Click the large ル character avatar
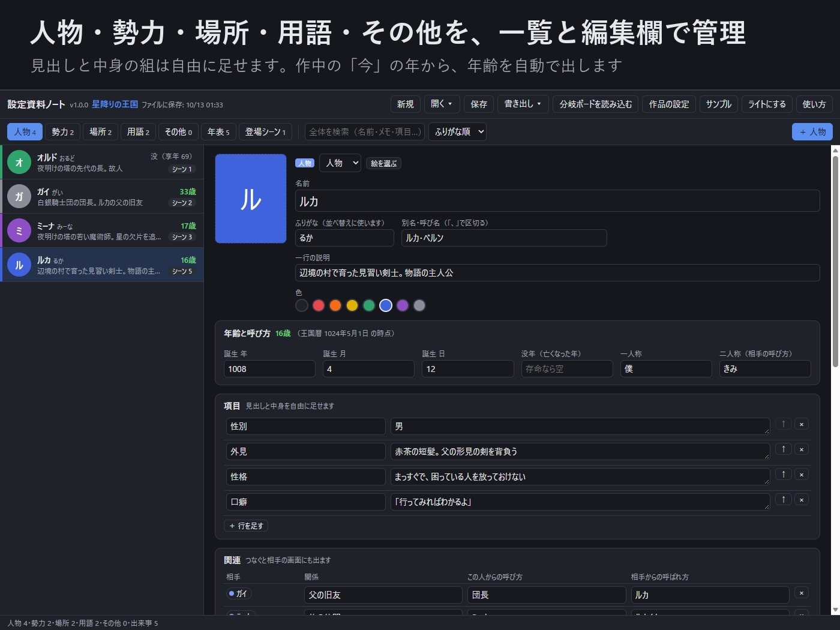Screen dimensions: 840x630 (251, 199)
